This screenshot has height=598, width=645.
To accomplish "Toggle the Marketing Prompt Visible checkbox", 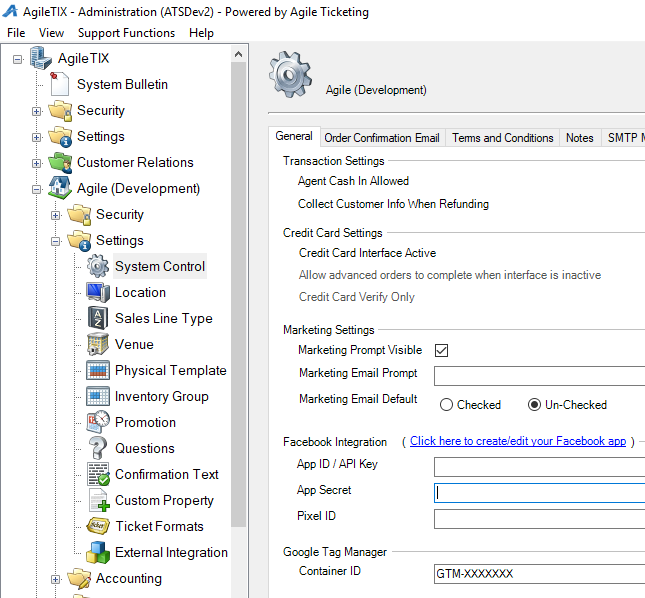I will point(441,350).
